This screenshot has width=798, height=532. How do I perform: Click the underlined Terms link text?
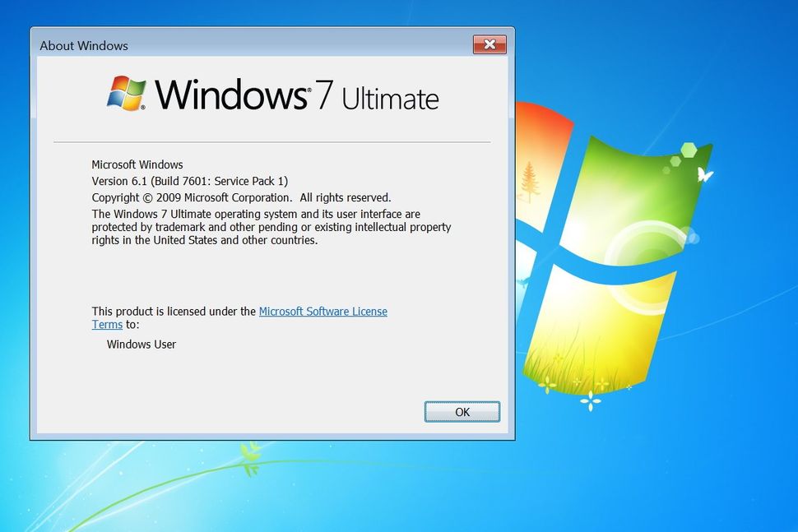(107, 324)
